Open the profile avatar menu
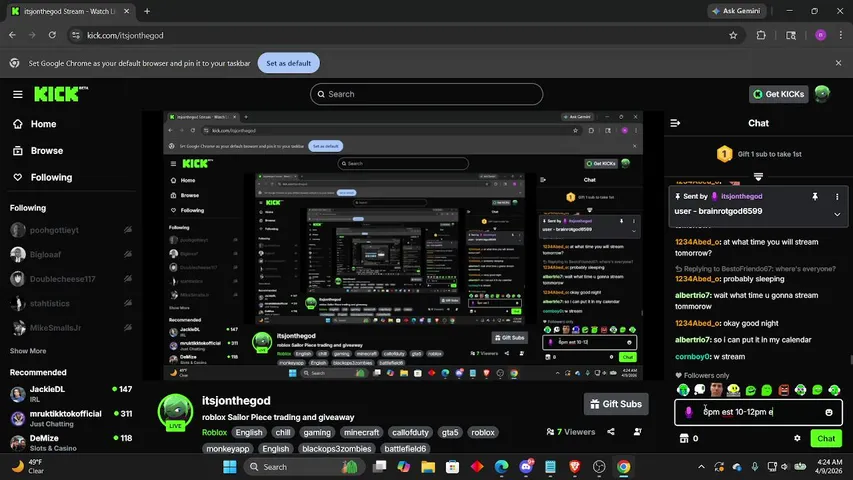This screenshot has height=480, width=853. click(x=822, y=94)
